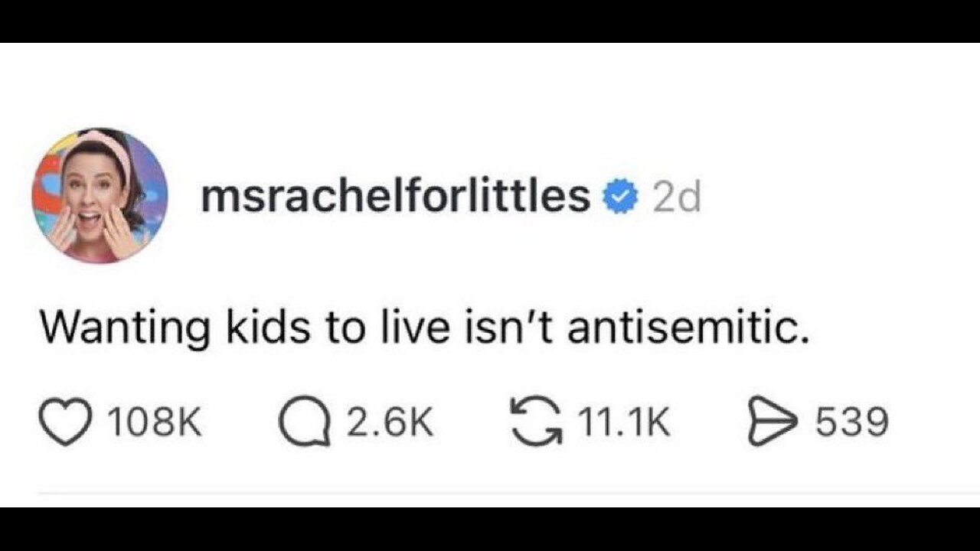
Task: Share the post with the paper-plane icon
Action: click(x=769, y=422)
